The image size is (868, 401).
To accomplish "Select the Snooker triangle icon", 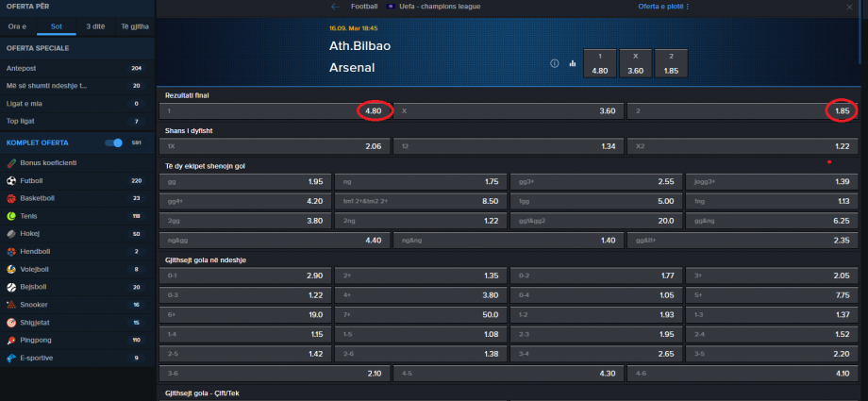I will (11, 305).
